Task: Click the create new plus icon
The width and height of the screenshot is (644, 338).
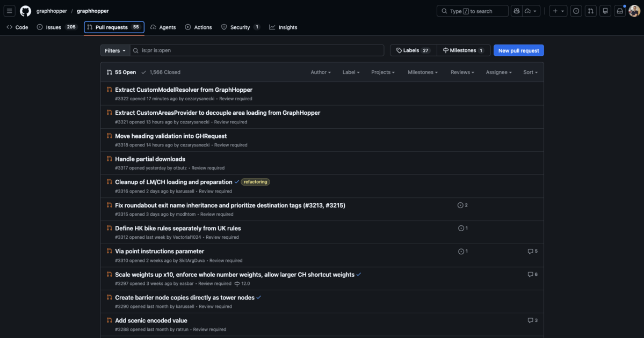Action: coord(555,11)
